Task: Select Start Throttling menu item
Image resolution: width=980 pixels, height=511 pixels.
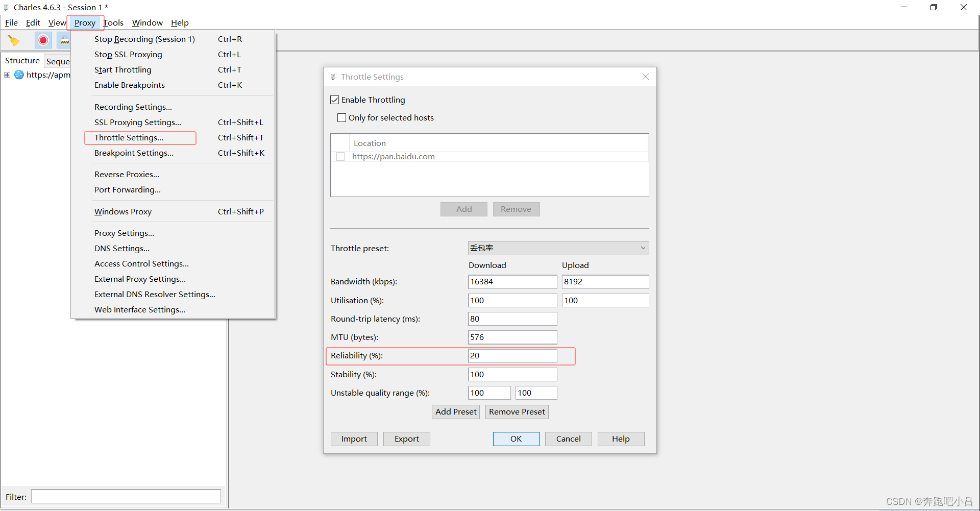Action: click(x=173, y=70)
